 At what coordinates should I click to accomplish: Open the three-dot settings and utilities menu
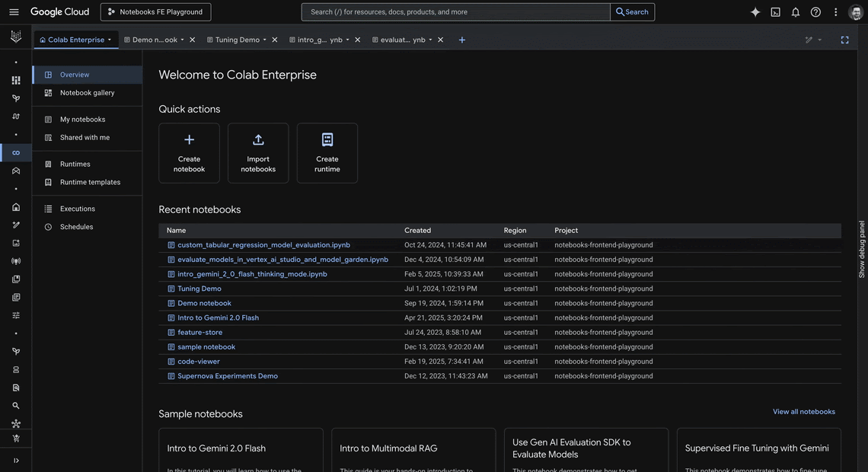[x=836, y=11]
